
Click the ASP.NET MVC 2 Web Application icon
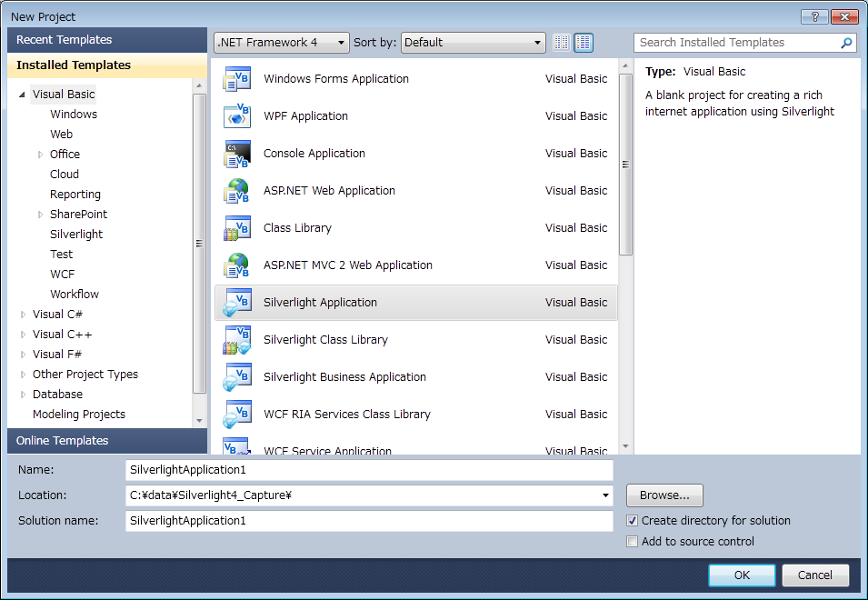pyautogui.click(x=237, y=265)
